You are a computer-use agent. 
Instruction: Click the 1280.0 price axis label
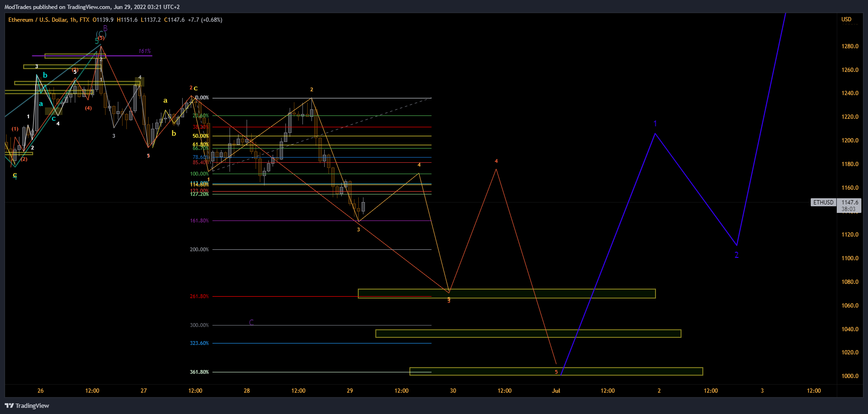point(850,46)
